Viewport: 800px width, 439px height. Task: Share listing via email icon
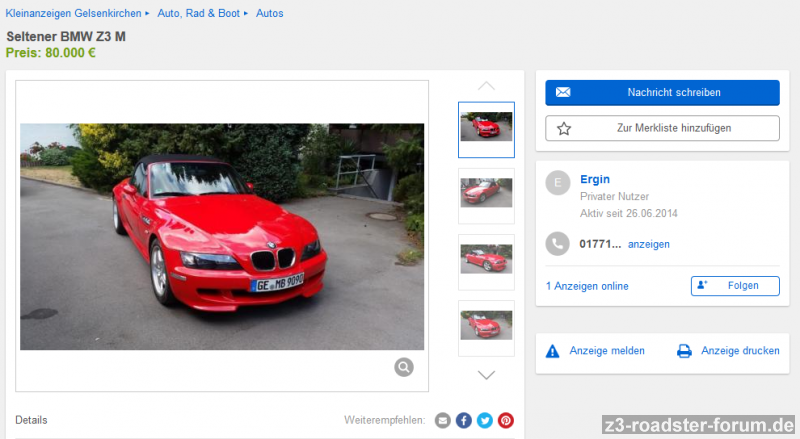tap(443, 421)
